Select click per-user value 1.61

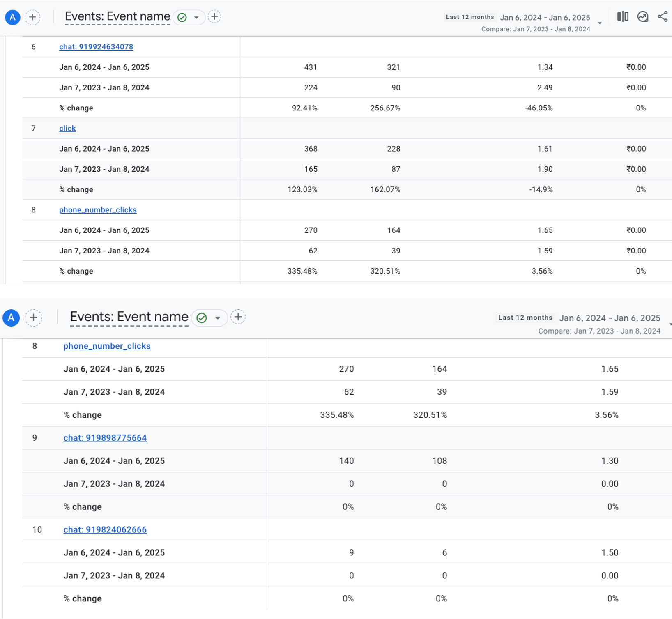pos(545,149)
